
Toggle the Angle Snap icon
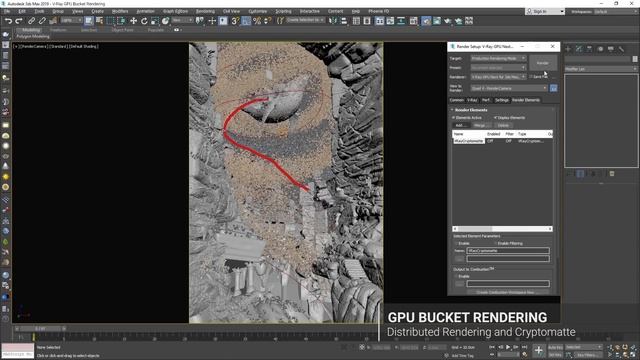(x=246, y=21)
